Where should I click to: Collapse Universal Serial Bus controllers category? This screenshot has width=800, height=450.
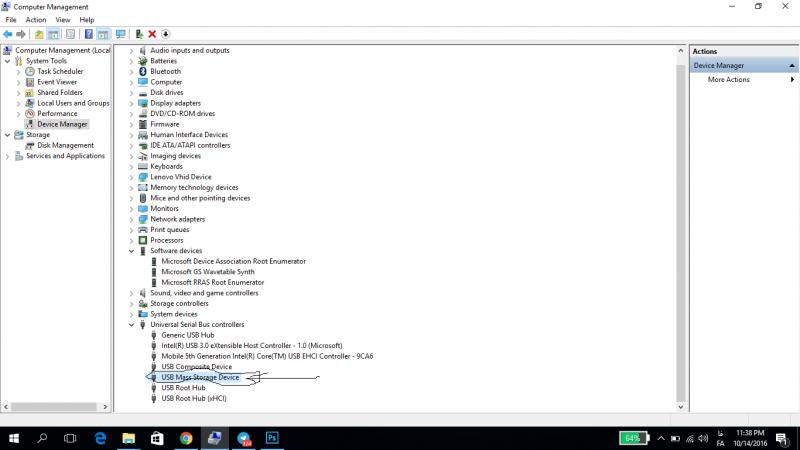click(x=131, y=324)
